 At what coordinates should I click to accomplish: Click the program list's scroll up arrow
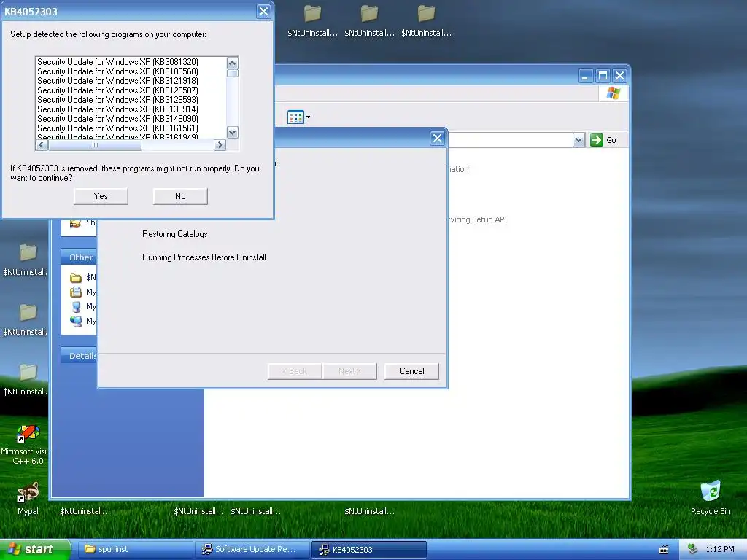[233, 63]
